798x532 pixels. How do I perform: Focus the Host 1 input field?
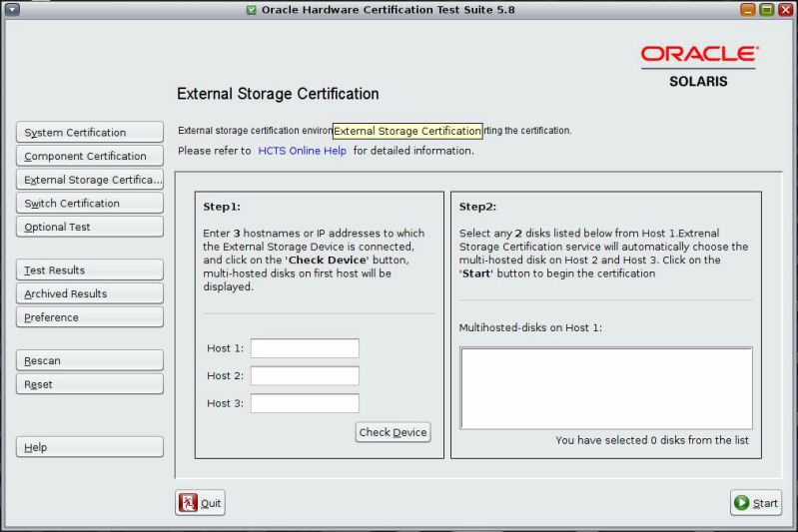pyautogui.click(x=305, y=348)
